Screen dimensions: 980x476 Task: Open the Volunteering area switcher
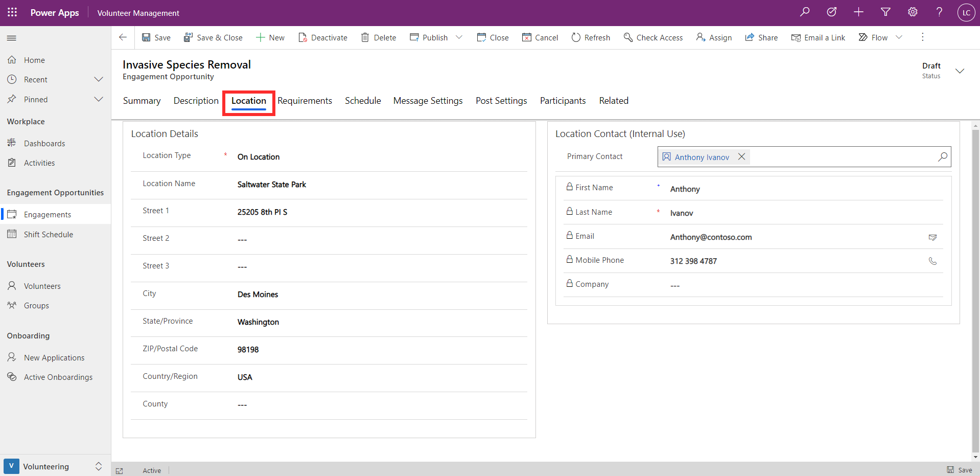(x=55, y=466)
